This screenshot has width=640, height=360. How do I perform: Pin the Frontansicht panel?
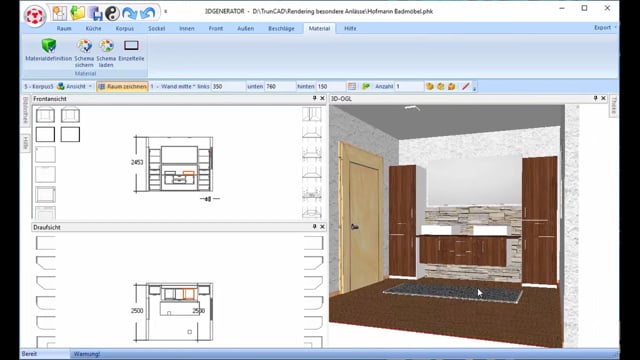314,98
